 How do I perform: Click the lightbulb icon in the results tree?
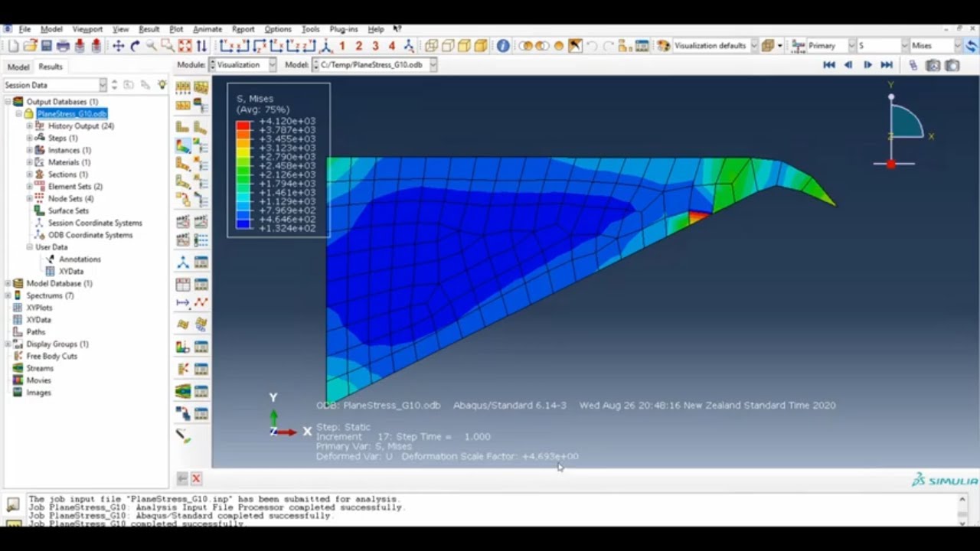pos(162,85)
